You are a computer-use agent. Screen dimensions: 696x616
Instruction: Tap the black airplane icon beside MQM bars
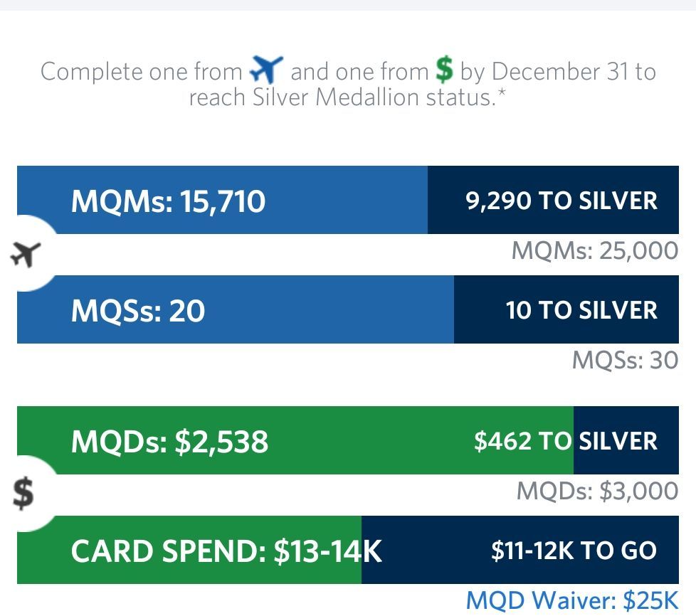coord(26,254)
